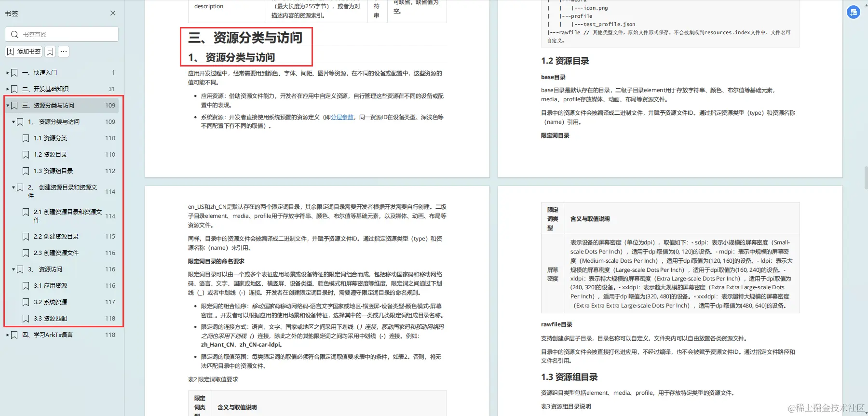Click bookmark icon of 1.2 资源目录

click(26, 155)
